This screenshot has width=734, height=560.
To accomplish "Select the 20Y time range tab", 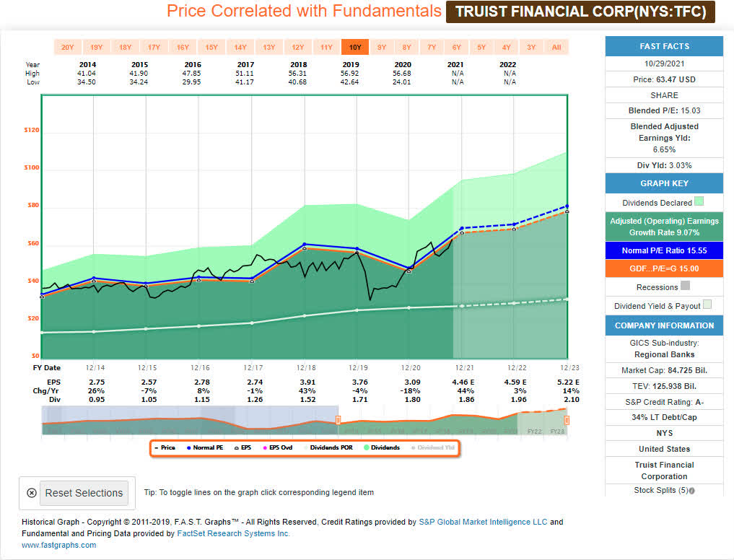I will pyautogui.click(x=68, y=48).
